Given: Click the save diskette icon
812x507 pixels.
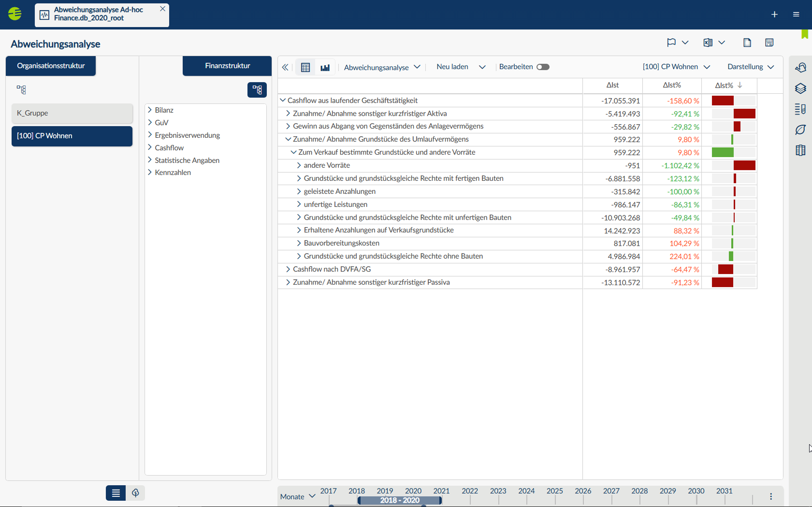Looking at the screenshot, I should point(769,43).
